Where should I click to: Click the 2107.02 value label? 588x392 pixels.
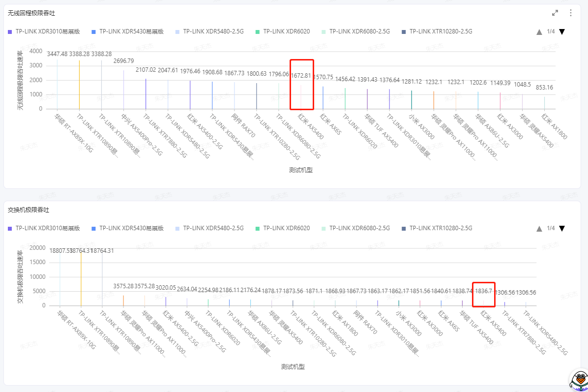coord(146,70)
